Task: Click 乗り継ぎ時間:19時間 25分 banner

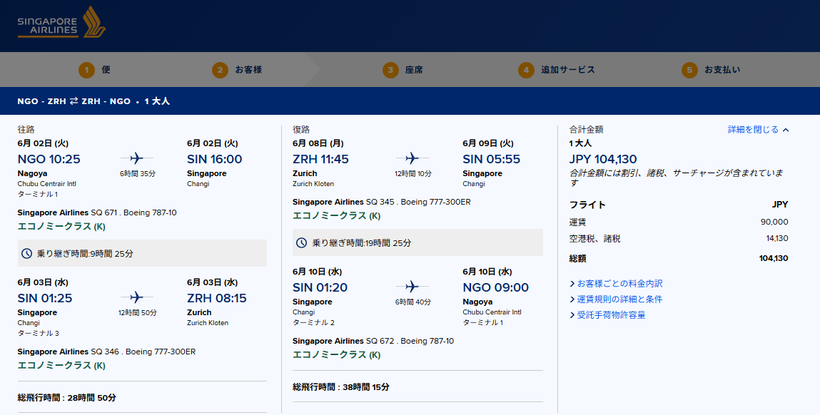Action: 418,243
